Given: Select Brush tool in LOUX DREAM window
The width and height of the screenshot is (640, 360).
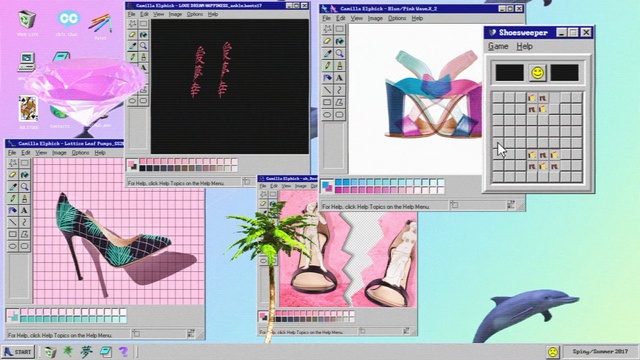Looking at the screenshot, I should pos(143,57).
